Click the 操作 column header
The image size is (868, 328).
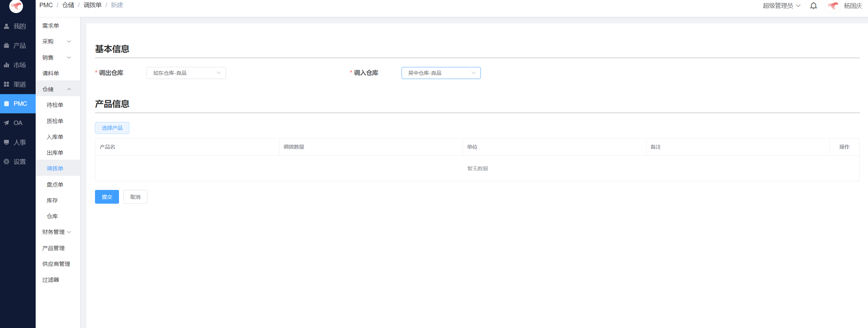point(844,147)
